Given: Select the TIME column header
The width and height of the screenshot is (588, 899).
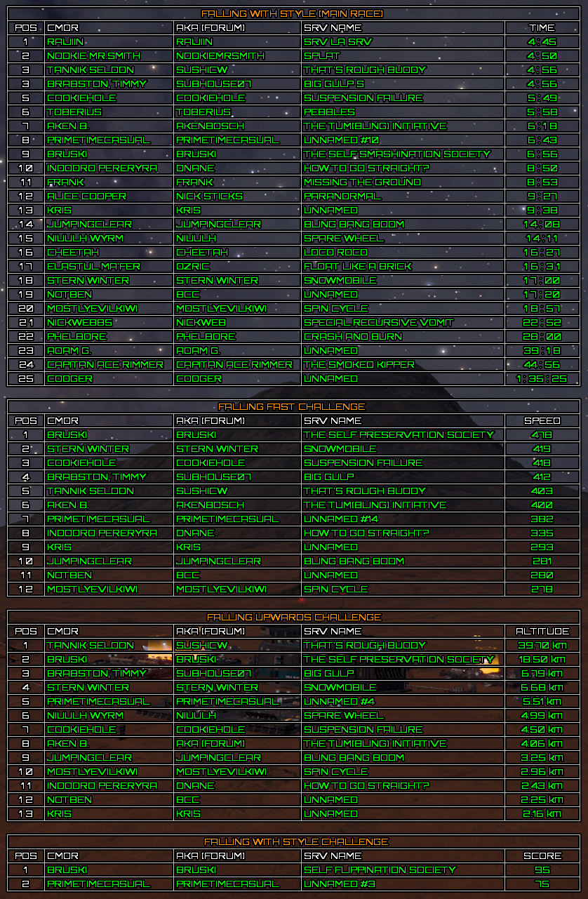Looking at the screenshot, I should pos(542,27).
